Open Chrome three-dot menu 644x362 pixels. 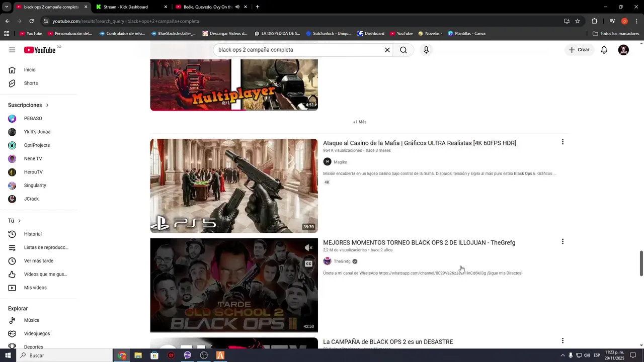coord(636,21)
